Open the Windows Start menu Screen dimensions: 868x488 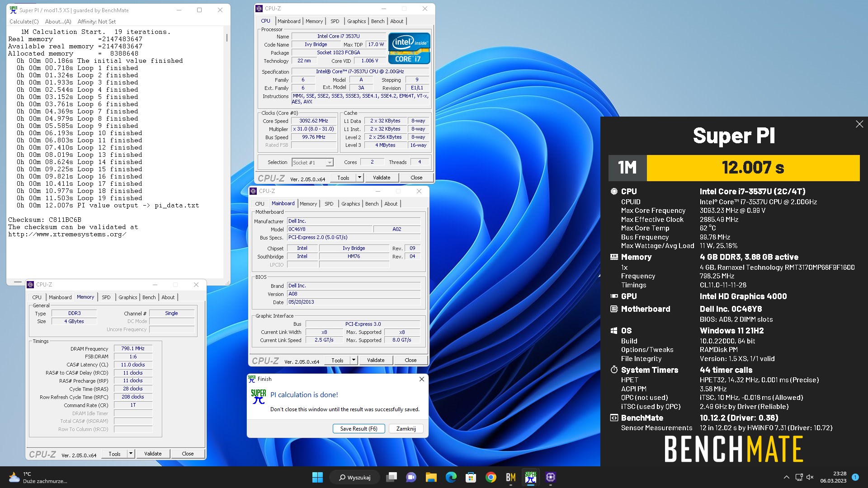point(317,477)
